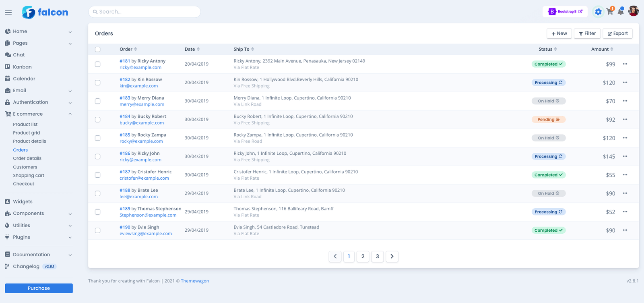The image size is (644, 303).
Task: Open actions menu for order #181
Action: coord(625,64)
